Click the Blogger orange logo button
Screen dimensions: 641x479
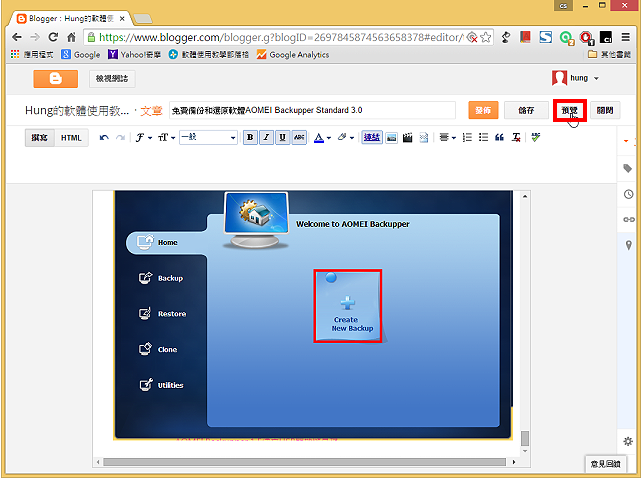(x=55, y=78)
